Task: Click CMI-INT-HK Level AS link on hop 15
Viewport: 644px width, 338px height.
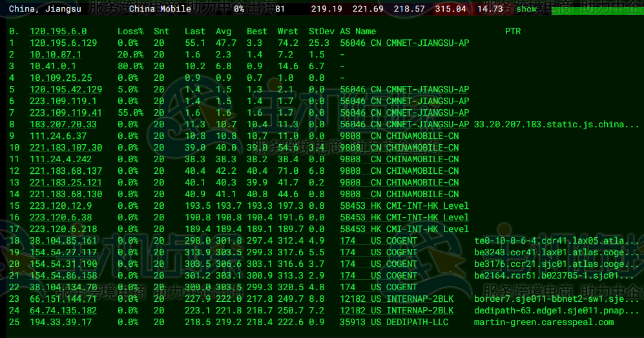Action: 404,206
